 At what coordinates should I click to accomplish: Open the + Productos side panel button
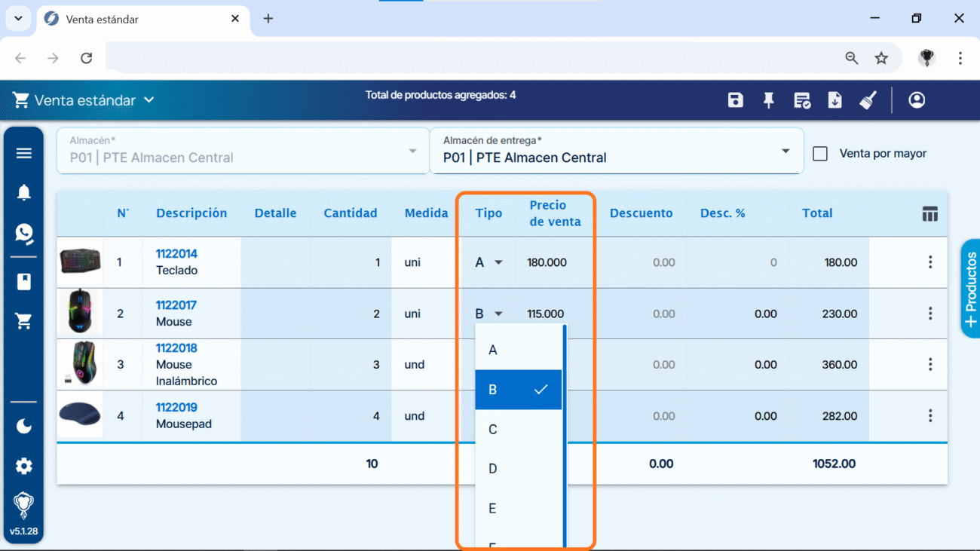click(970, 289)
